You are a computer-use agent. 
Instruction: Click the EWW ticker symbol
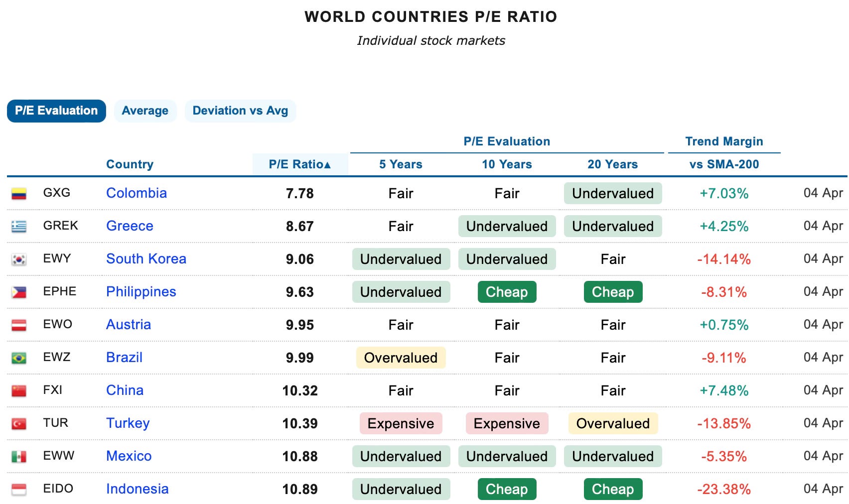click(58, 456)
